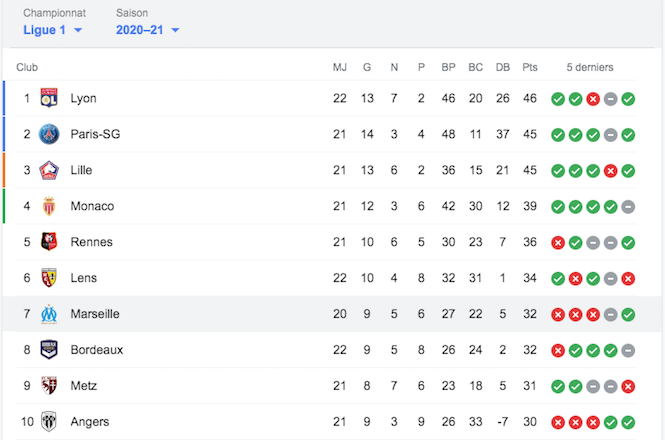Click the Angers club crest
Image resolution: width=665 pixels, height=440 pixels.
coord(49,422)
